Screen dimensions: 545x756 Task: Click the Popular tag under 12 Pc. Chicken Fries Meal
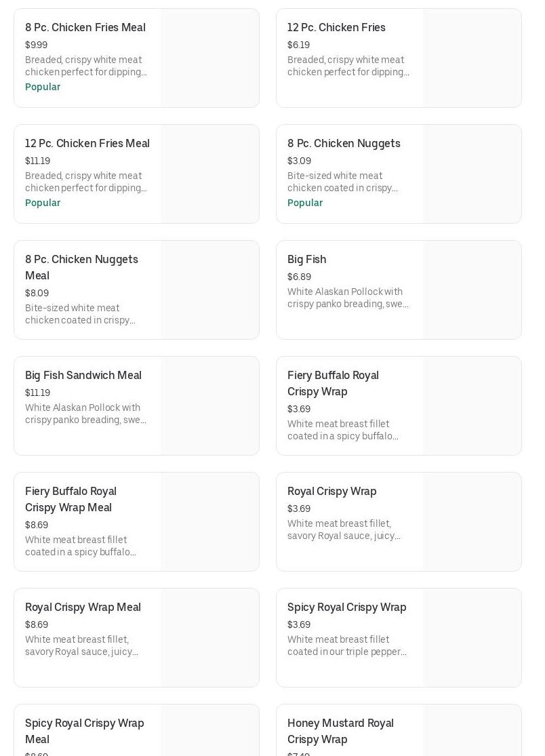pyautogui.click(x=43, y=203)
